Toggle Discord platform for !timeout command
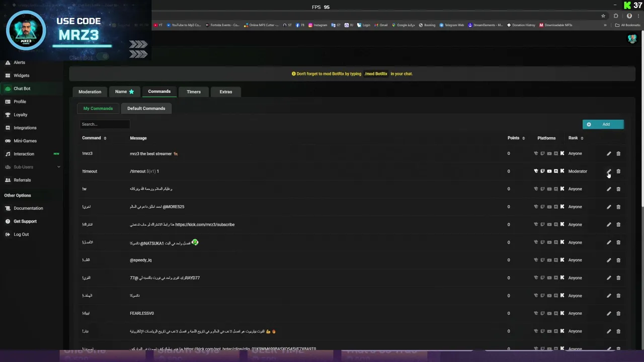The height and width of the screenshot is (362, 644). (x=556, y=171)
